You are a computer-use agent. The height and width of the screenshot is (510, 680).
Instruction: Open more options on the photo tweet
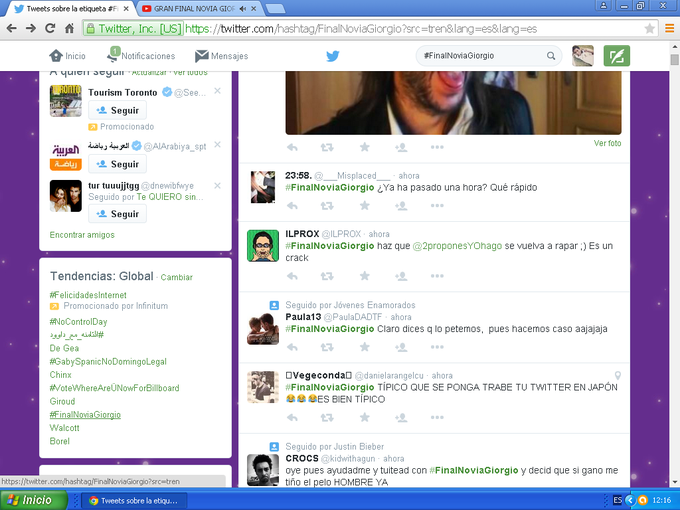click(x=437, y=147)
